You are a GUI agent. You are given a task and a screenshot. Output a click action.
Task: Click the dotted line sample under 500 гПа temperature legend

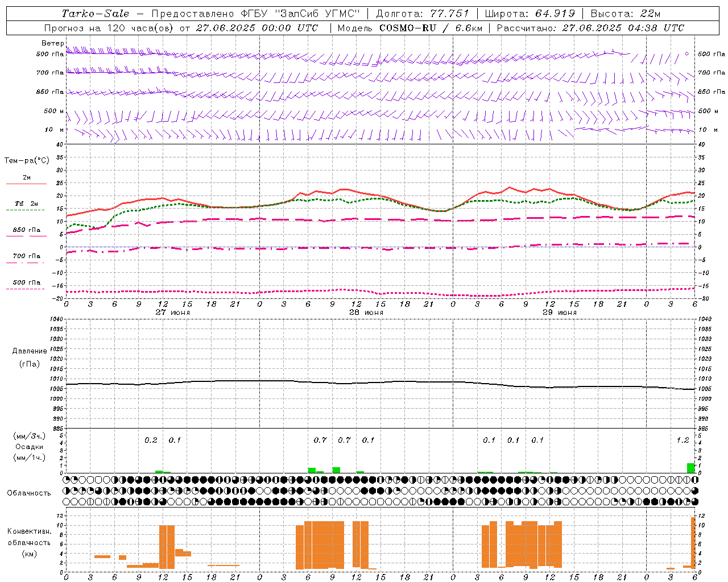(x=26, y=289)
